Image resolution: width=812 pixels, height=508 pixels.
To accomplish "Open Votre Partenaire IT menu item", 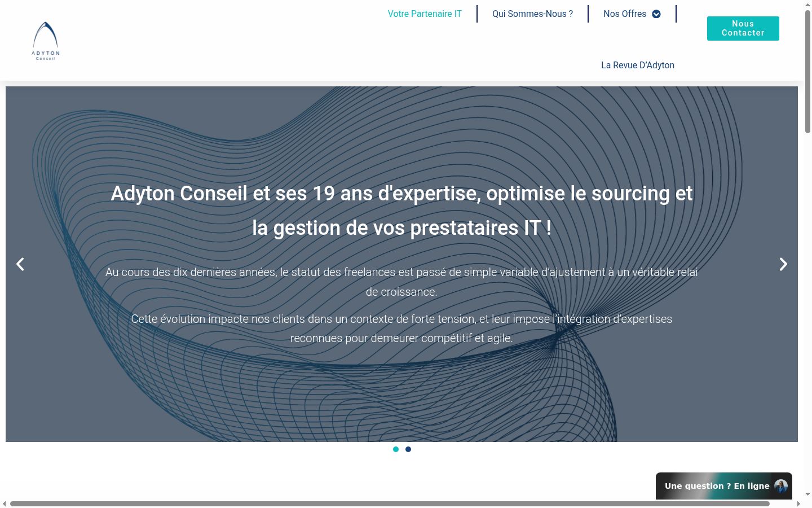I will click(x=425, y=14).
